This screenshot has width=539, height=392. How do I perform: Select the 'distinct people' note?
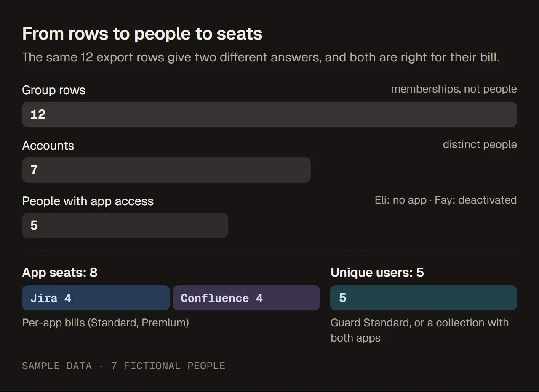pos(480,145)
